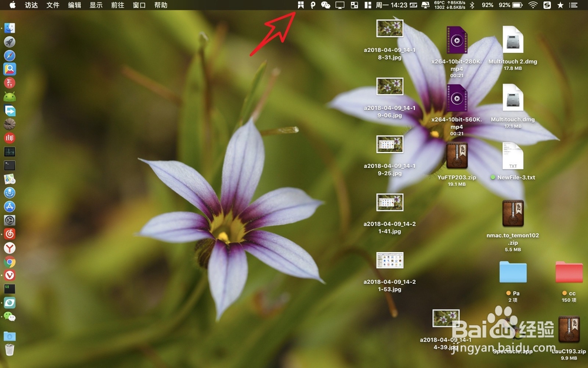Open Vivaldi browser in the Dock
Image resolution: width=588 pixels, height=368 pixels.
[9, 275]
